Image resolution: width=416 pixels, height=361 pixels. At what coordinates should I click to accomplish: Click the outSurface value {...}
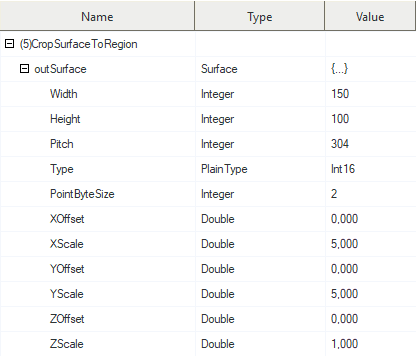point(339,69)
